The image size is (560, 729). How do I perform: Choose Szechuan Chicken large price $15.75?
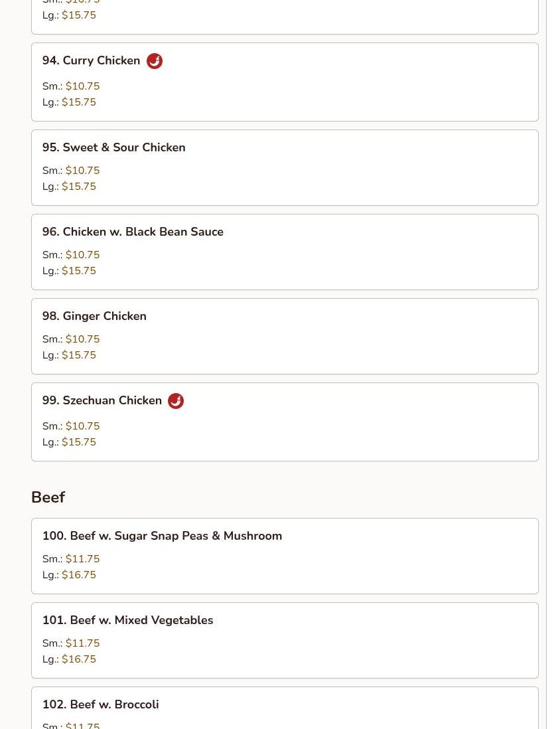pyautogui.click(x=79, y=442)
